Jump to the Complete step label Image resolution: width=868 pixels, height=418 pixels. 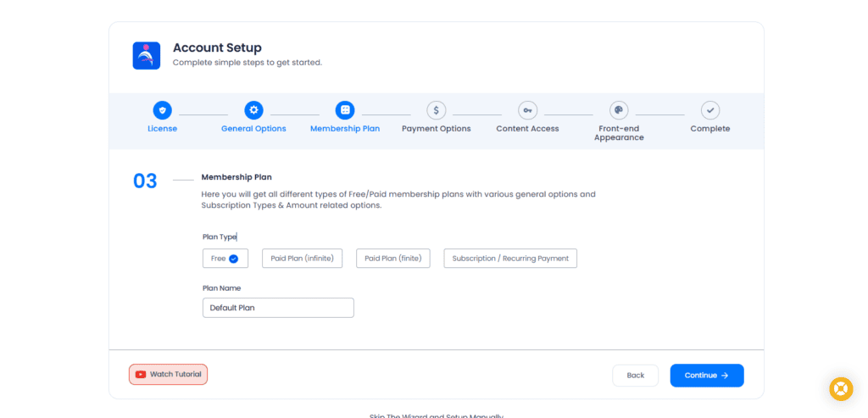tap(710, 128)
